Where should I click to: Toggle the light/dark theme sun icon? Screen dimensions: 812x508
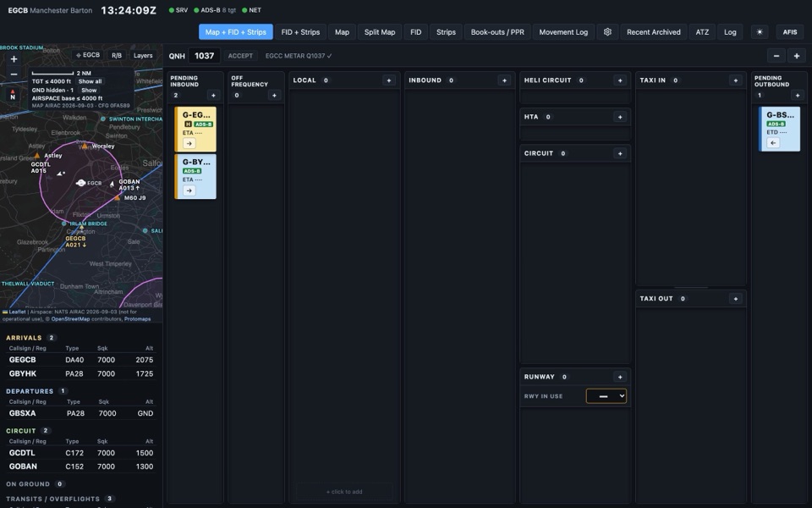(760, 32)
